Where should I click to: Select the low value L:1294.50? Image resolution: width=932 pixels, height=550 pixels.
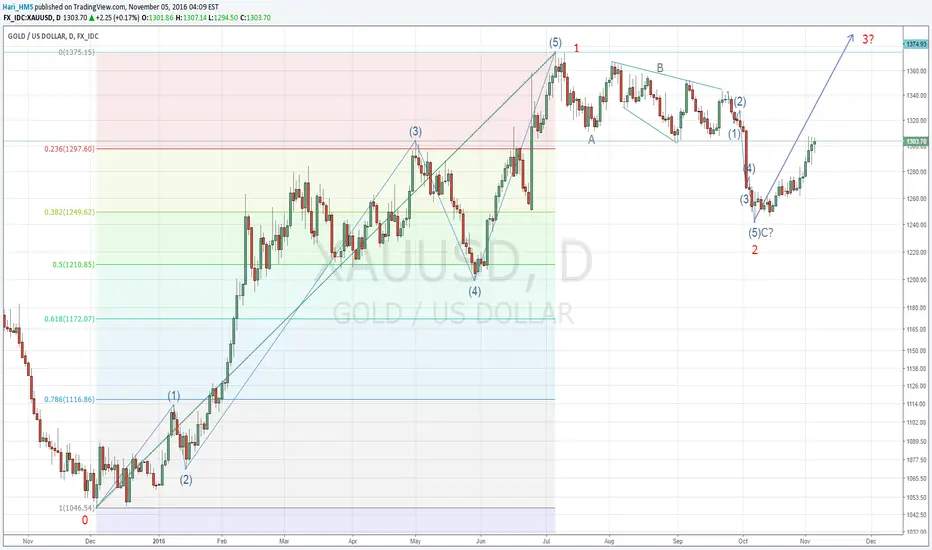223,18
